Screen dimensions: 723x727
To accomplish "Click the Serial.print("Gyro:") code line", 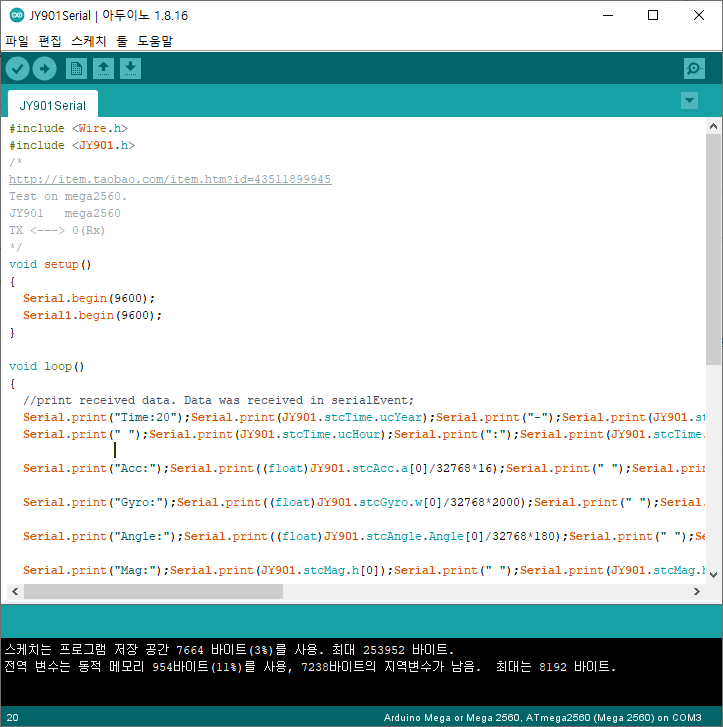I will tap(364, 502).
